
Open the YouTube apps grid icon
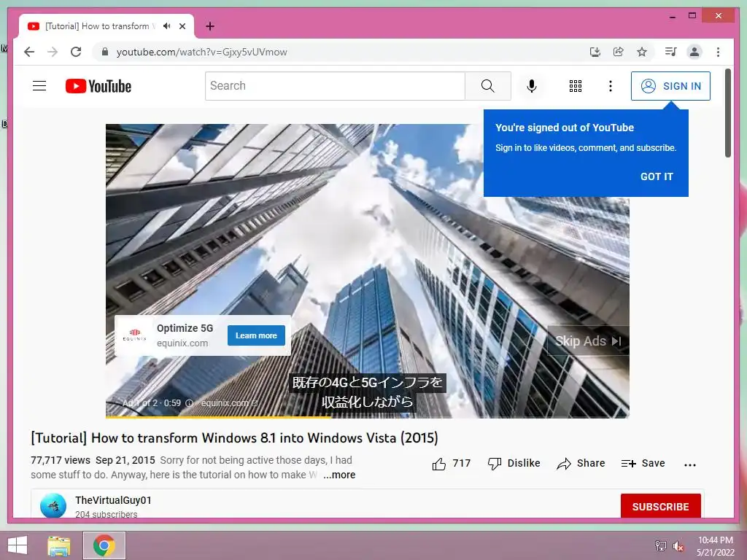point(576,86)
